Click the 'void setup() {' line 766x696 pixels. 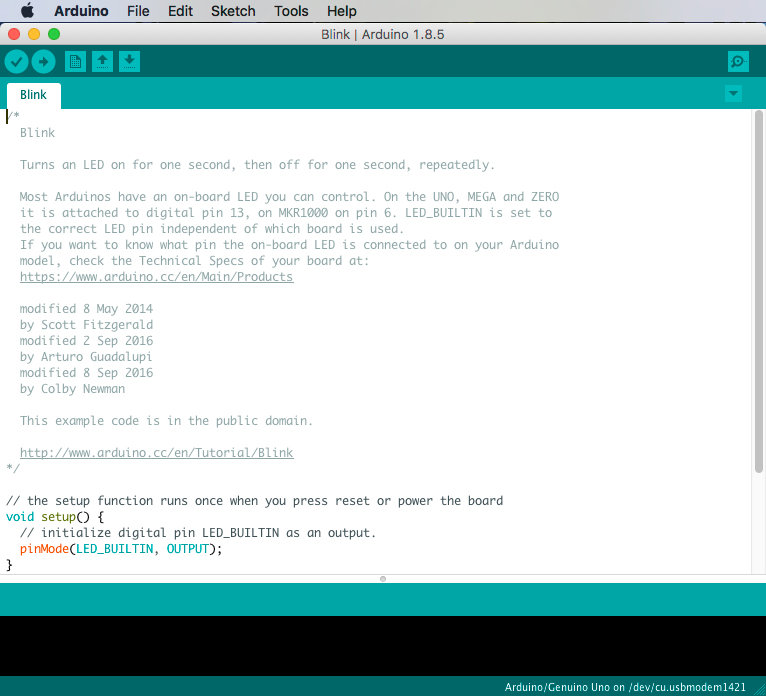(55, 517)
